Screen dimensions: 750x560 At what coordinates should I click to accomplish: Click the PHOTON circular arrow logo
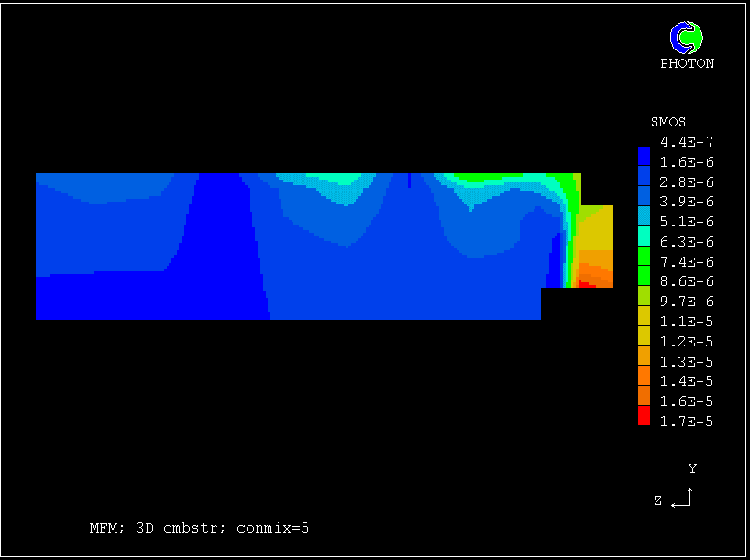(687, 38)
